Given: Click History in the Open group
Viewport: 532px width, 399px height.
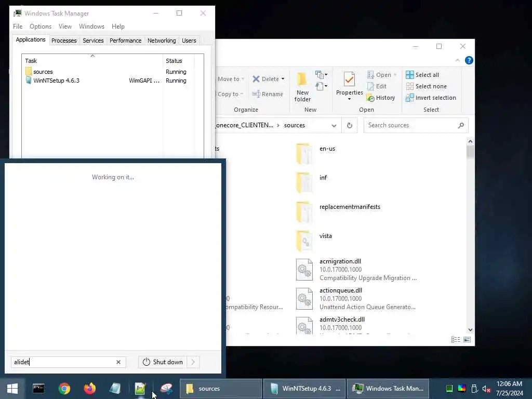Looking at the screenshot, I should [x=381, y=98].
